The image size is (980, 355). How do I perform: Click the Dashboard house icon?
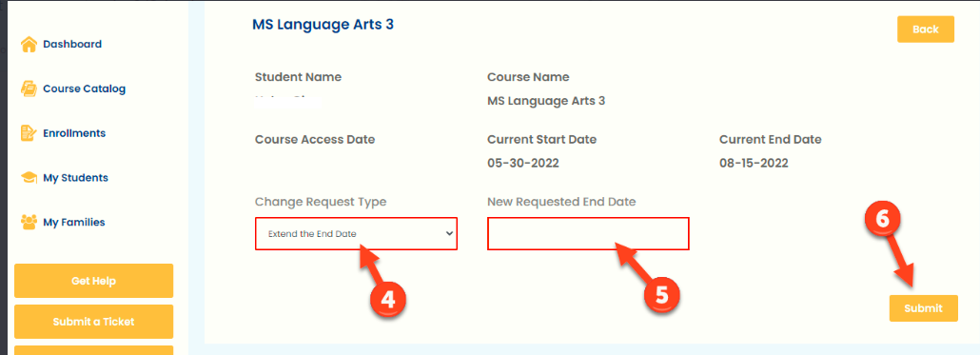pos(29,45)
